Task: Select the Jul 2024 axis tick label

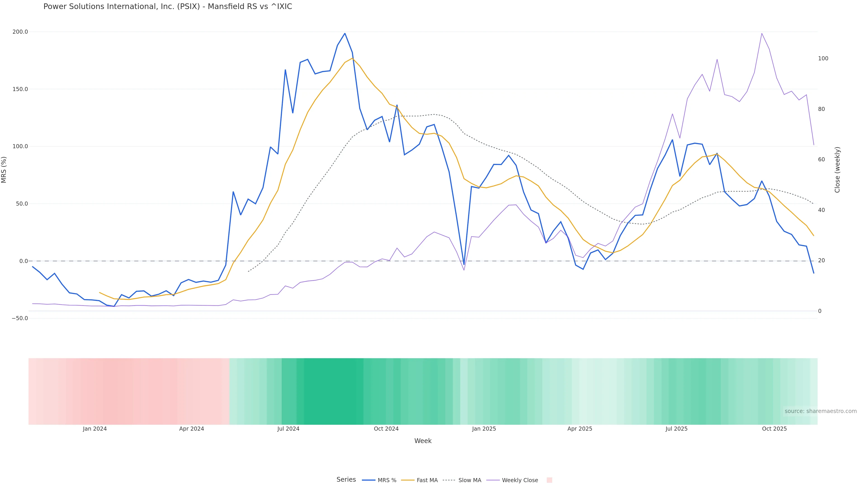Action: pos(288,429)
